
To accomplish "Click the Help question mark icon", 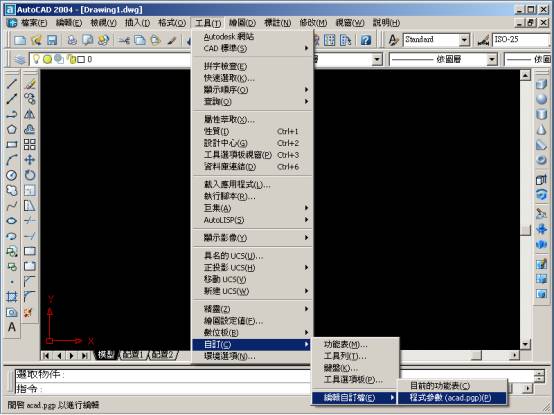I will coord(366,40).
